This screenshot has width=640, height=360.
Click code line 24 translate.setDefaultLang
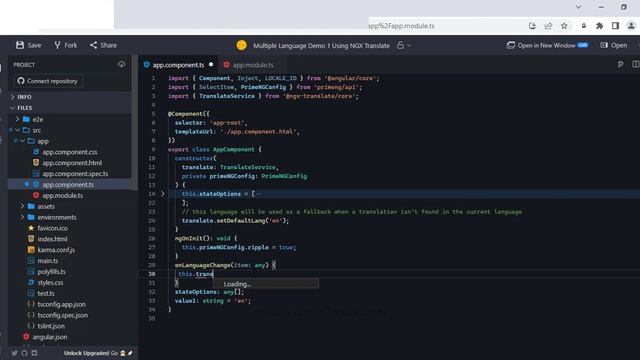tap(235, 220)
